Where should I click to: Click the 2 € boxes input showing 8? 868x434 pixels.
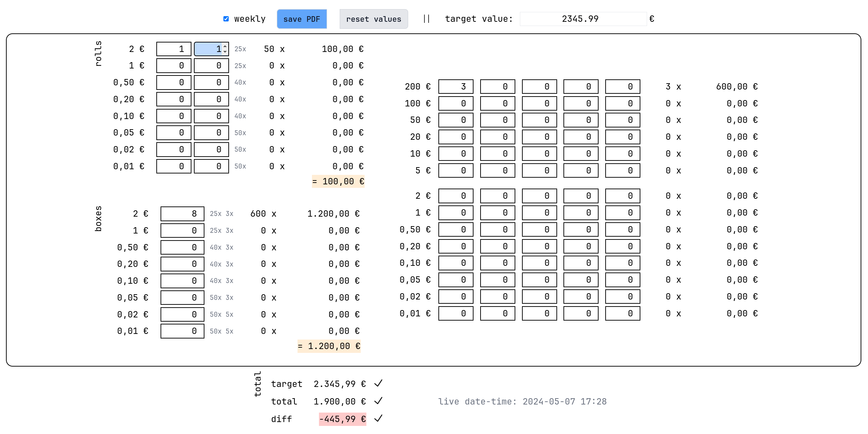(182, 214)
